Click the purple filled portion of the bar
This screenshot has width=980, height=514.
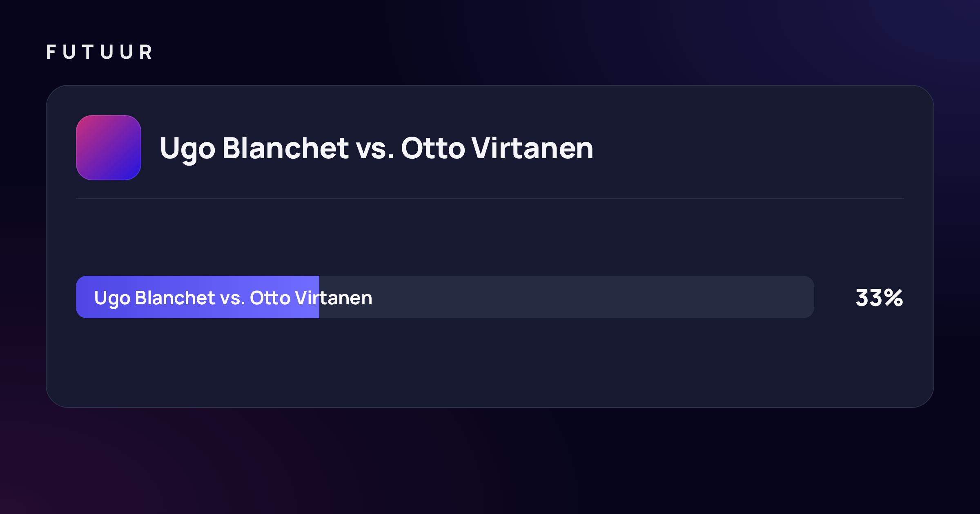198,297
